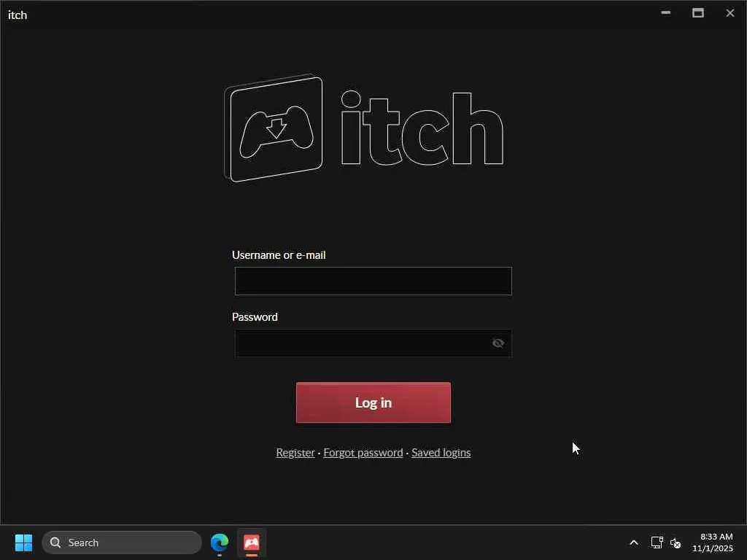This screenshot has height=560, width=747.
Task: Click the red Log in button
Action: coord(373,402)
